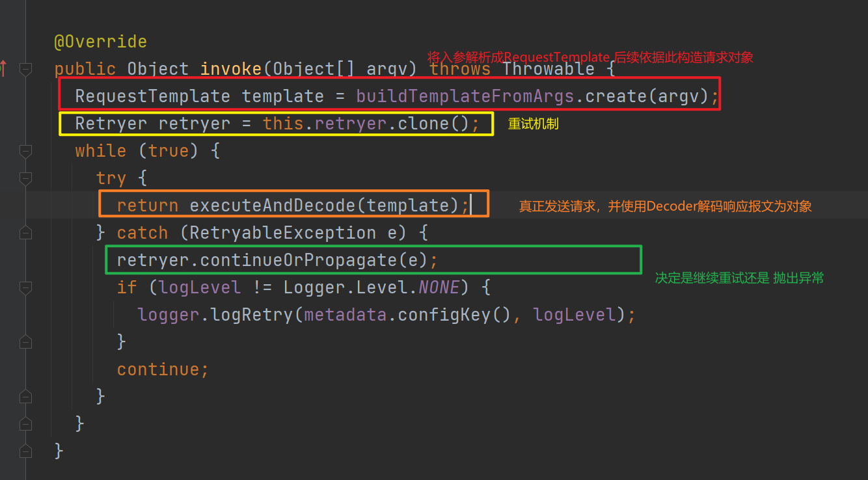Click the fold end marker closing the catch block
868x480 pixels.
tap(25, 397)
